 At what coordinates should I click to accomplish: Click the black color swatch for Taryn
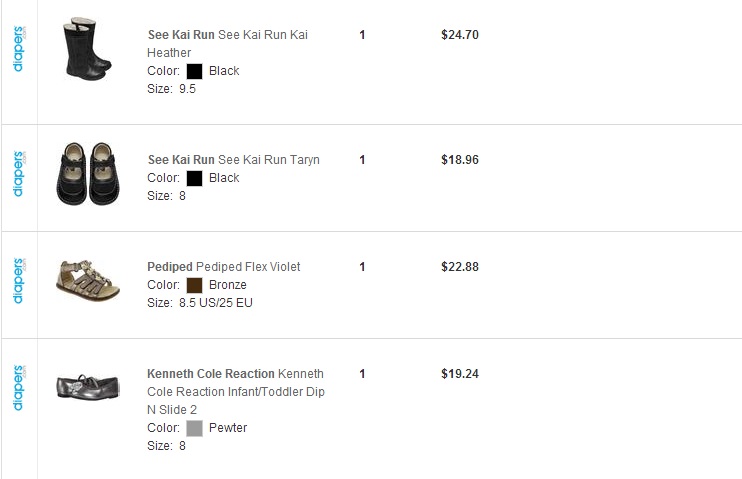[194, 178]
